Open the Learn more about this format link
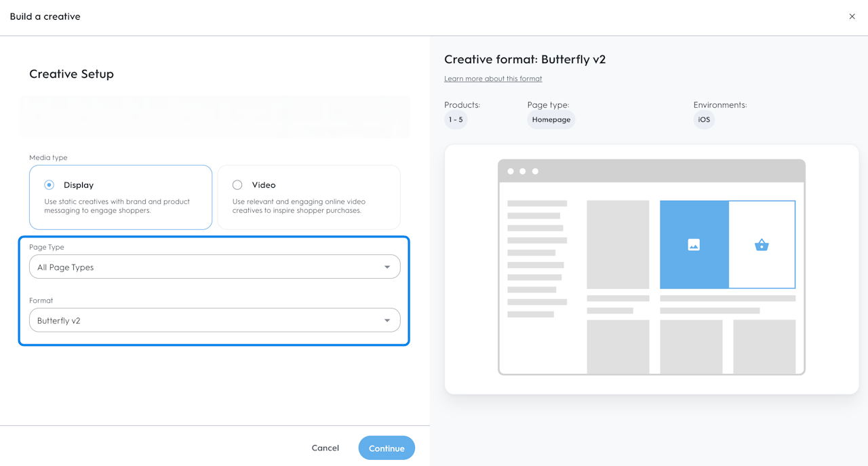Image resolution: width=868 pixels, height=466 pixels. click(x=493, y=79)
